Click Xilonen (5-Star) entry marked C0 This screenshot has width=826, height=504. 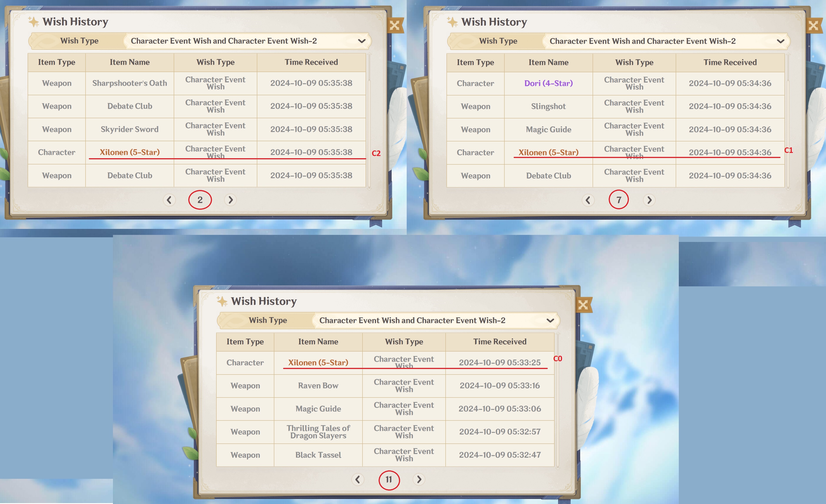[318, 363]
